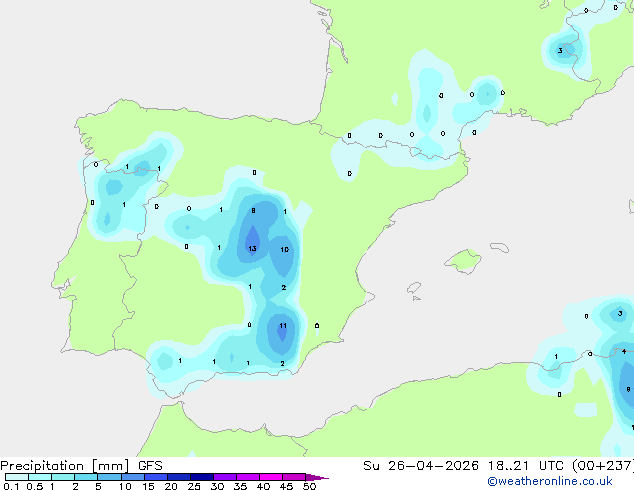Select the 5–10 mm legend color swatch
634x490 pixels.
coord(109,477)
